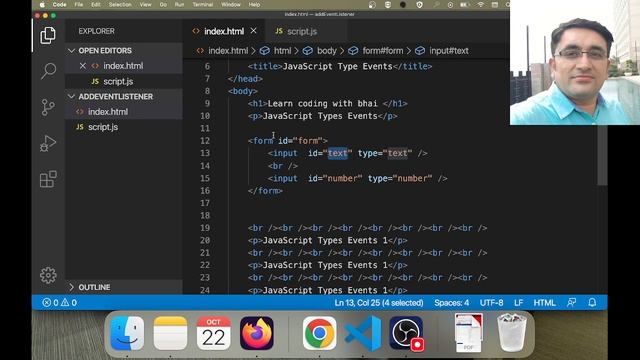
Task: Click the editor vertical scrollbar
Action: (x=602, y=155)
